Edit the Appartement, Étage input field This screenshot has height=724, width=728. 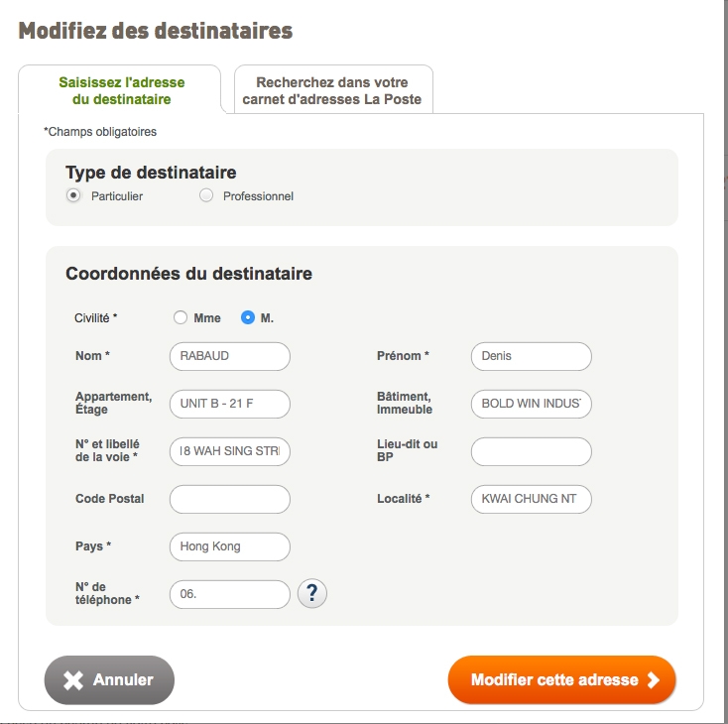point(230,404)
